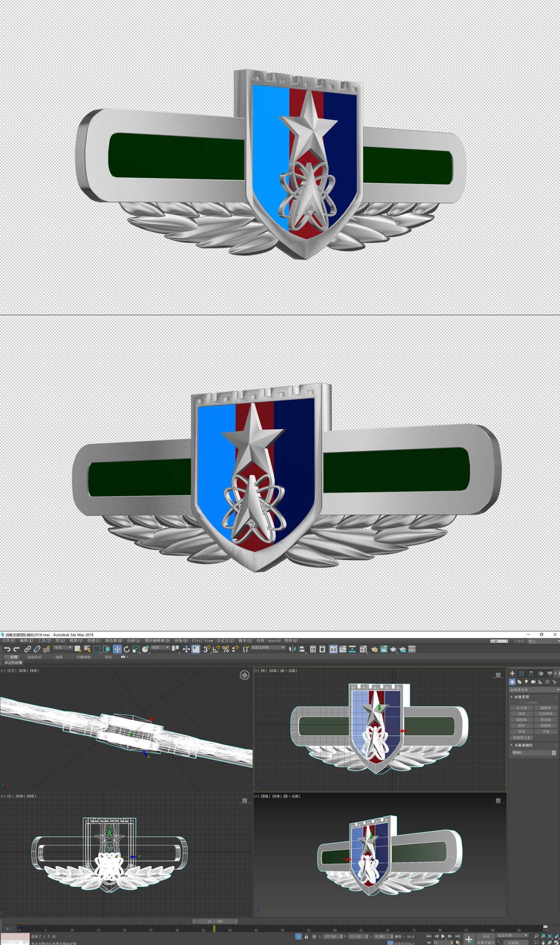Toggle Angle Snap icon

pyautogui.click(x=216, y=649)
